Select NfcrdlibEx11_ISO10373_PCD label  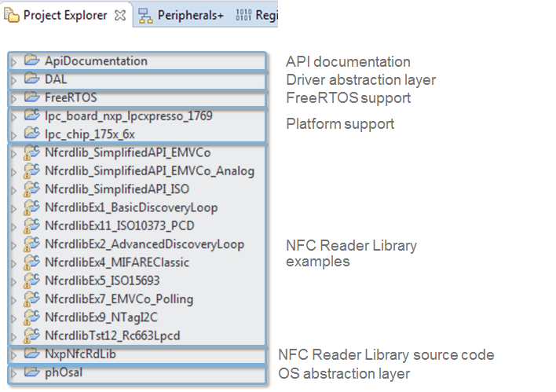pos(119,225)
